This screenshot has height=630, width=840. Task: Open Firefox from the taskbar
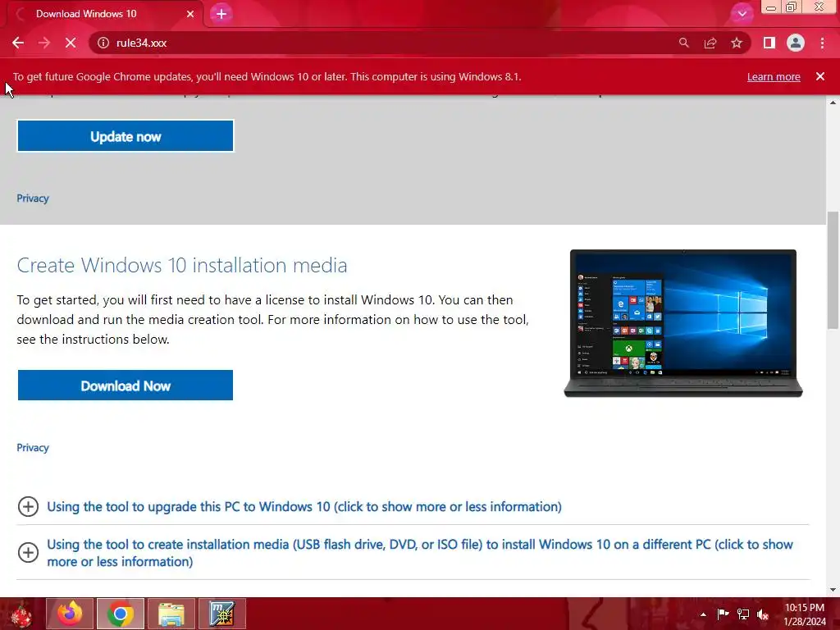click(x=70, y=614)
